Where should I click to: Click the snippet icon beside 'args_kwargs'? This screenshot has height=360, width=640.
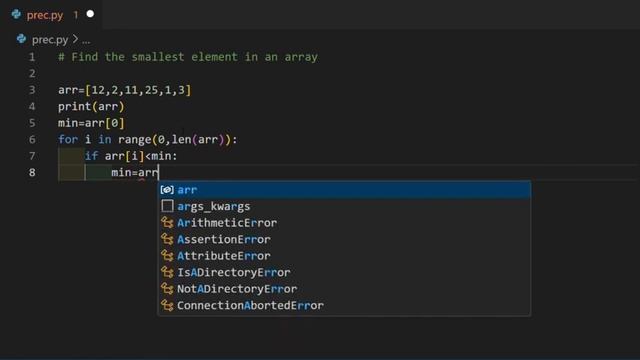click(x=167, y=206)
